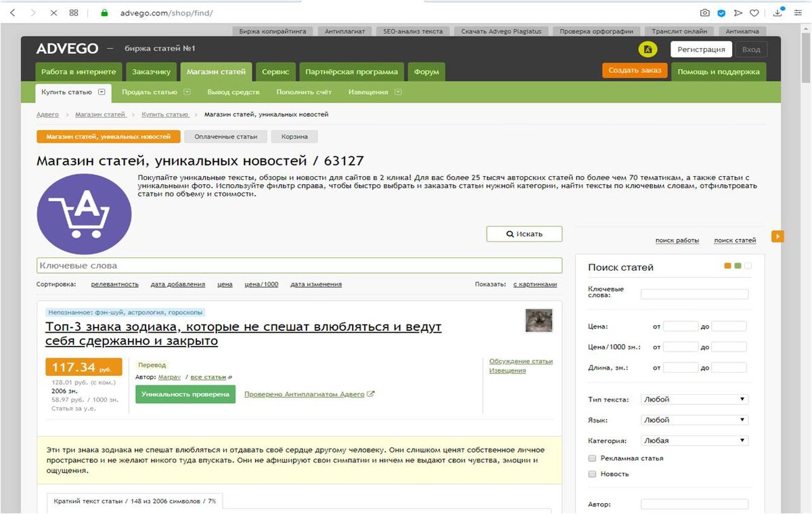Viewport: 812px width, 514px height.
Task: Open the Оплаченные статьи section
Action: (226, 137)
